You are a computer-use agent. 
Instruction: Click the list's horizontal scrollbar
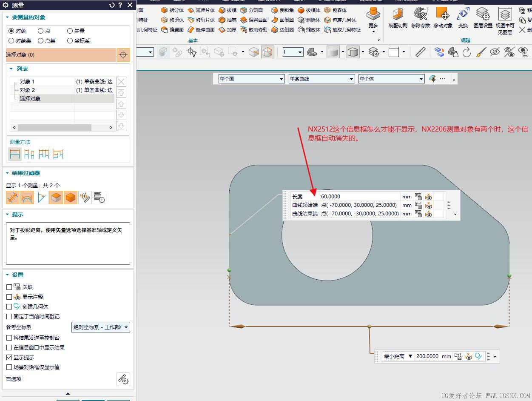coord(54,127)
